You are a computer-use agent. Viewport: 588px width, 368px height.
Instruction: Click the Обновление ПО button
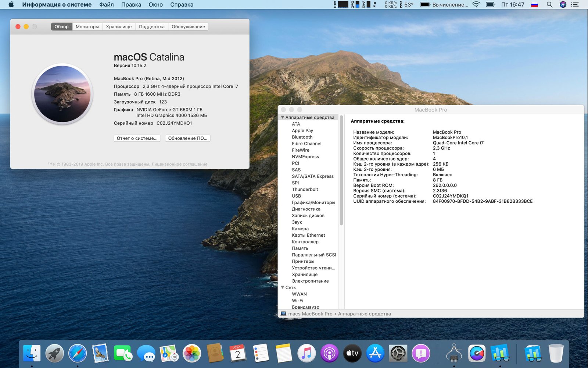pyautogui.click(x=187, y=138)
